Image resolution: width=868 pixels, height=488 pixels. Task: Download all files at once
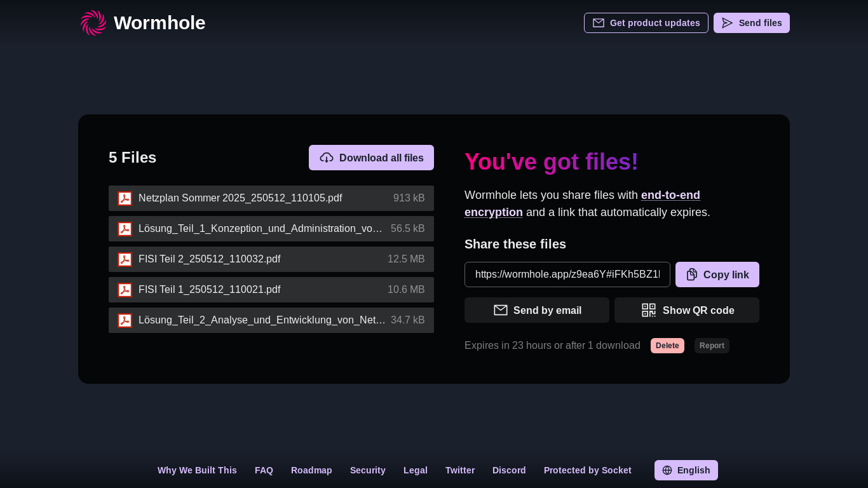tap(371, 158)
